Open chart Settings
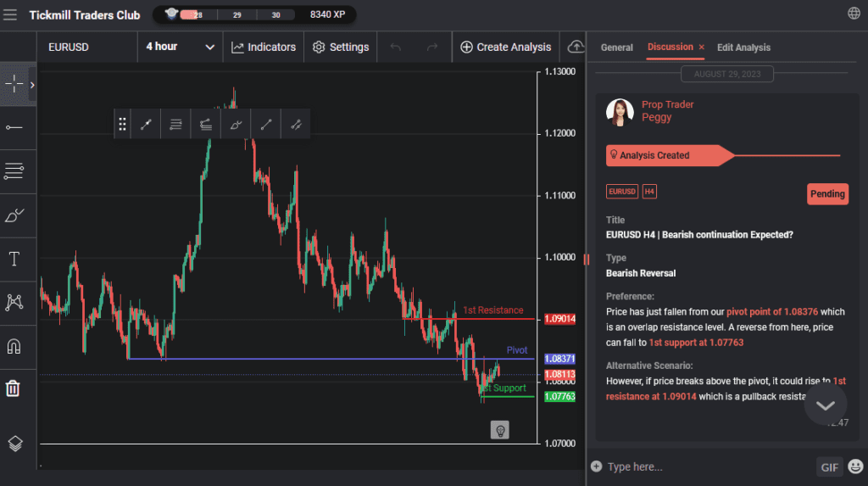Viewport: 868px width, 486px height. [x=341, y=47]
